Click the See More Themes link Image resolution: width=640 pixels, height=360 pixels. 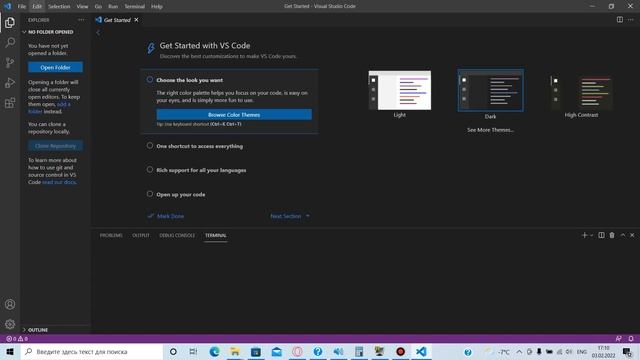490,130
